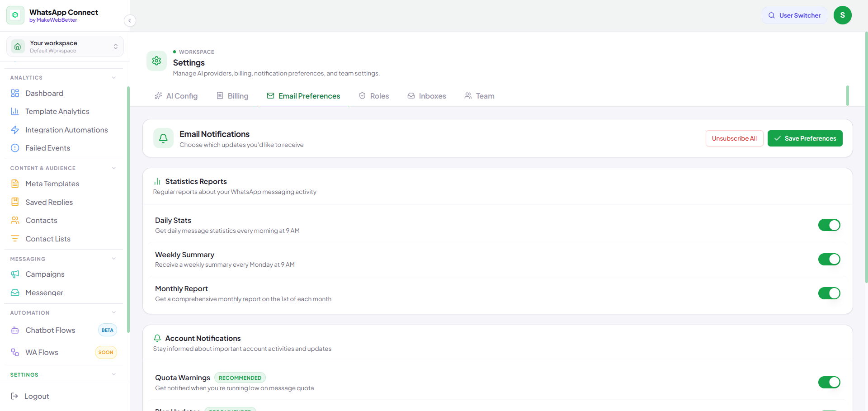Click the page vertical scrollbar
This screenshot has width=868, height=411.
click(866, 157)
